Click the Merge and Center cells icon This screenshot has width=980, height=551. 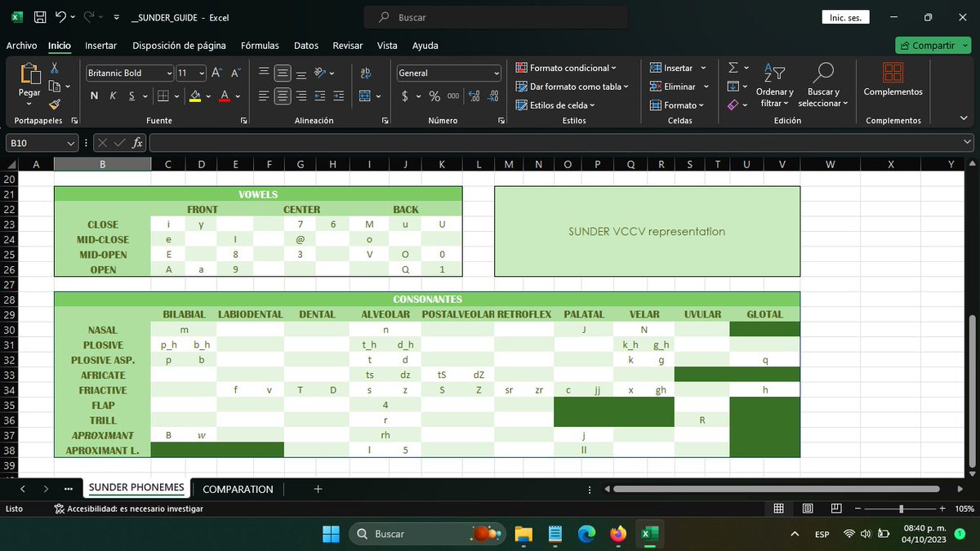(365, 96)
